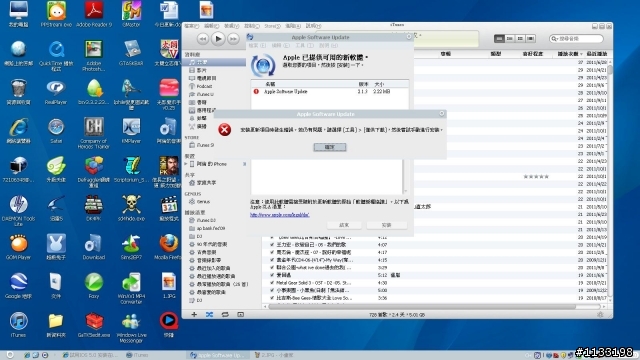
Task: Switch to iTunes in the taskbar
Action: click(137, 355)
